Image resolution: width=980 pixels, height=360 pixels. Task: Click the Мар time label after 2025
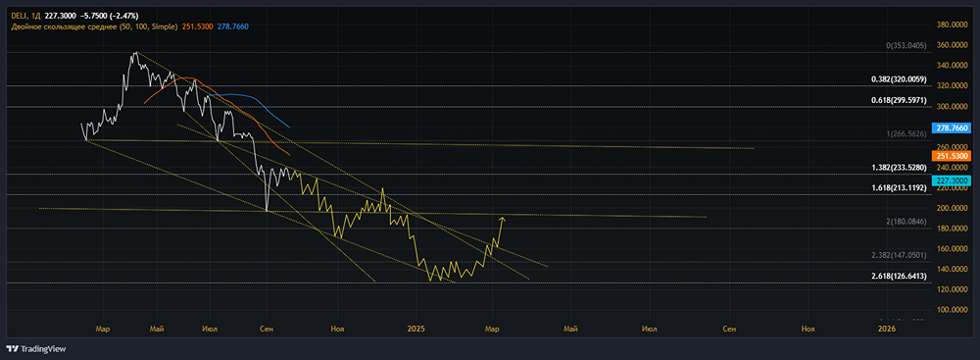492,328
